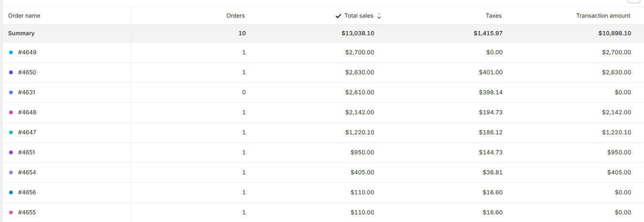Click the teal dot beside order #4647
The image size is (644, 222).
tap(11, 132)
